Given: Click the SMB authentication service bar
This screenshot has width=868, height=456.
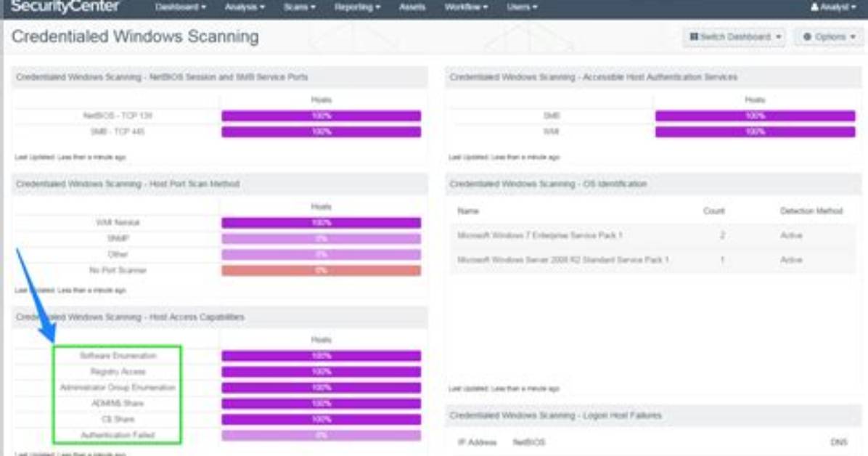Looking at the screenshot, I should pyautogui.click(x=755, y=115).
